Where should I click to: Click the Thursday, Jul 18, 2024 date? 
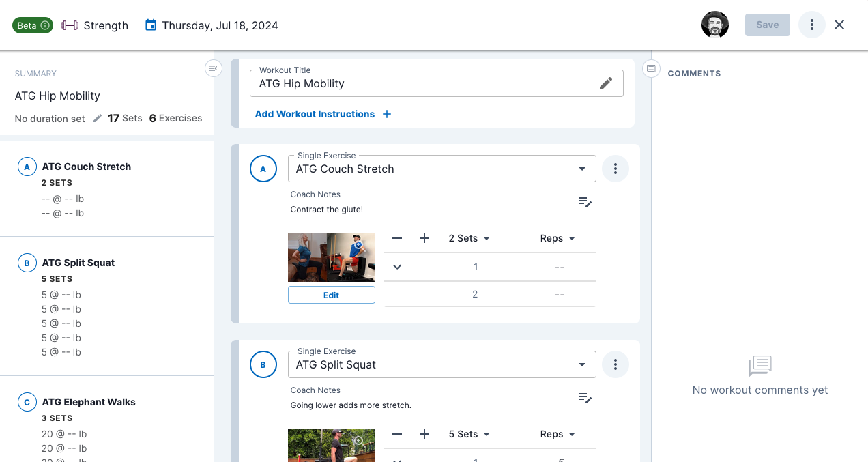220,25
